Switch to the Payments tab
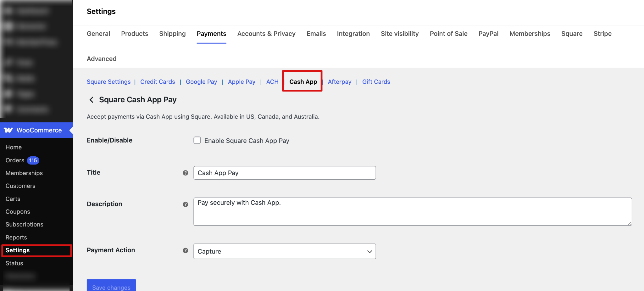The image size is (644, 291). point(211,34)
